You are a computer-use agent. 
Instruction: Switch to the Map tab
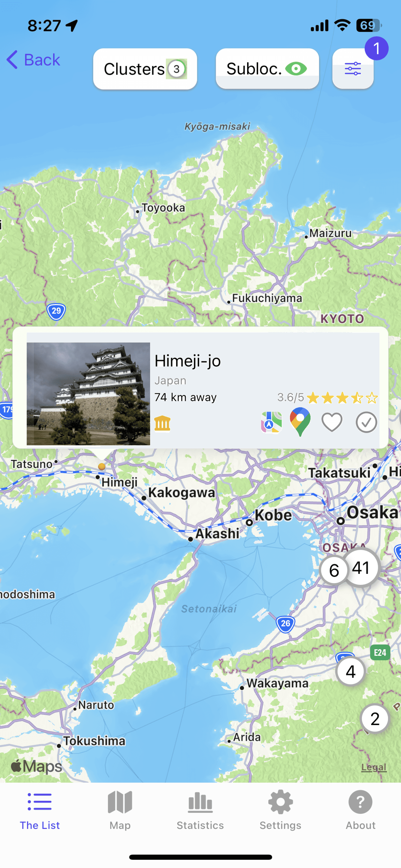120,810
